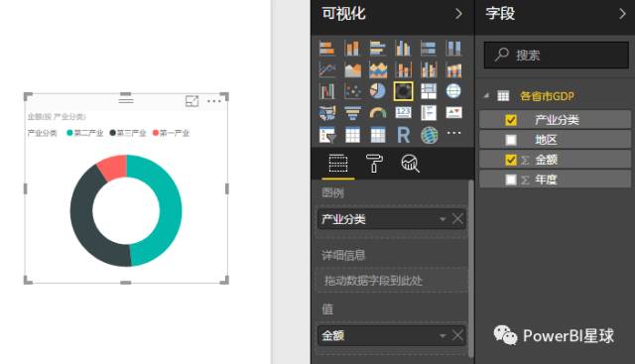635x364 pixels.
Task: Select the 100% stacked bar chart visual
Action: [428, 49]
